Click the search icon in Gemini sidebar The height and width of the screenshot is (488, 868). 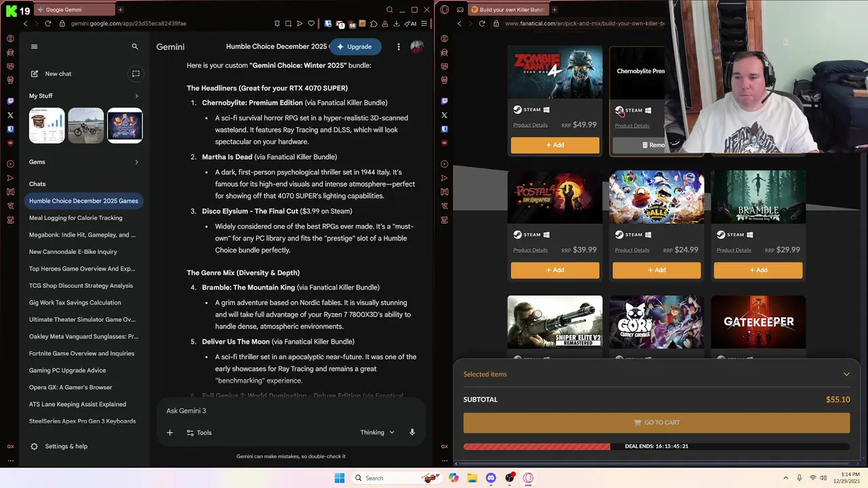pyautogui.click(x=135, y=47)
